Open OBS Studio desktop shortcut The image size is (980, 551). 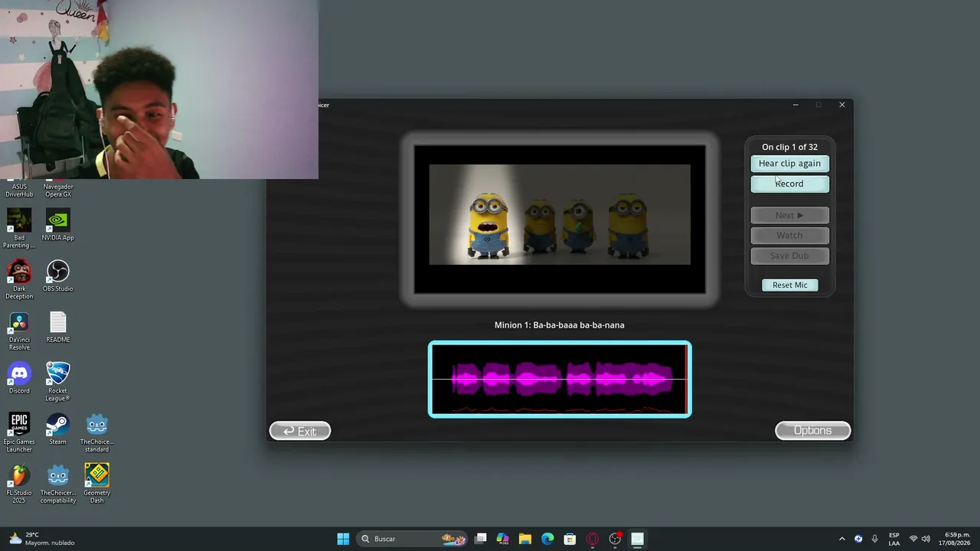click(x=58, y=276)
